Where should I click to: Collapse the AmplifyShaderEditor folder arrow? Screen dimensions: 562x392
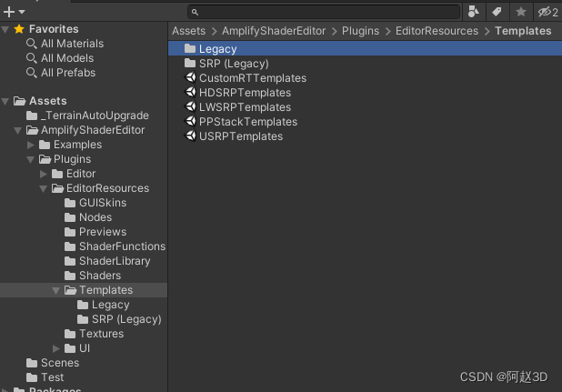[19, 130]
